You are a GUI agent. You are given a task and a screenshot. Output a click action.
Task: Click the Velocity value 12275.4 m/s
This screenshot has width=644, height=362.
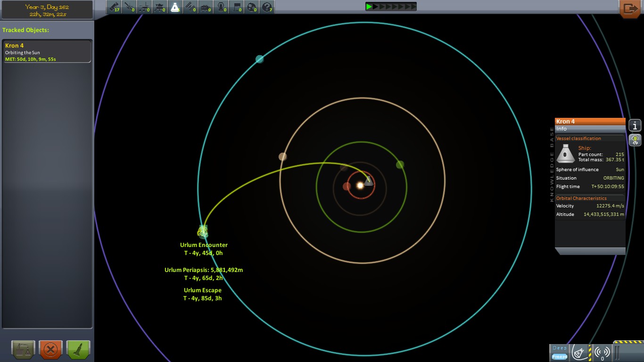tap(610, 206)
